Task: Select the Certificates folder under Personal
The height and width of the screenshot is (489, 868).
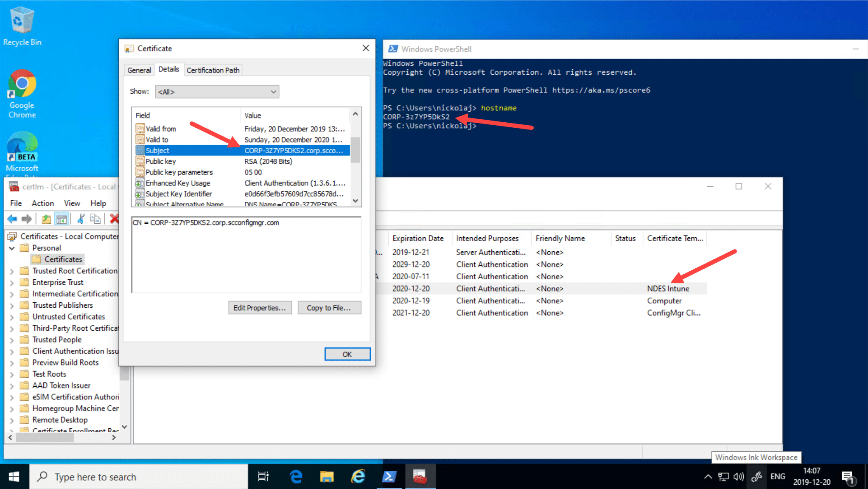Action: pyautogui.click(x=58, y=259)
